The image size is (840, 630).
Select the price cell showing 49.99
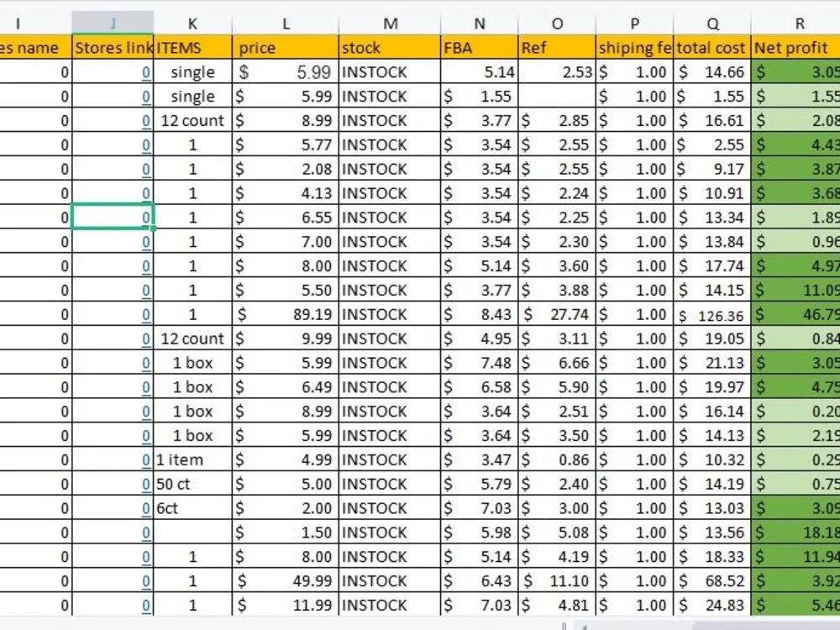(x=286, y=581)
